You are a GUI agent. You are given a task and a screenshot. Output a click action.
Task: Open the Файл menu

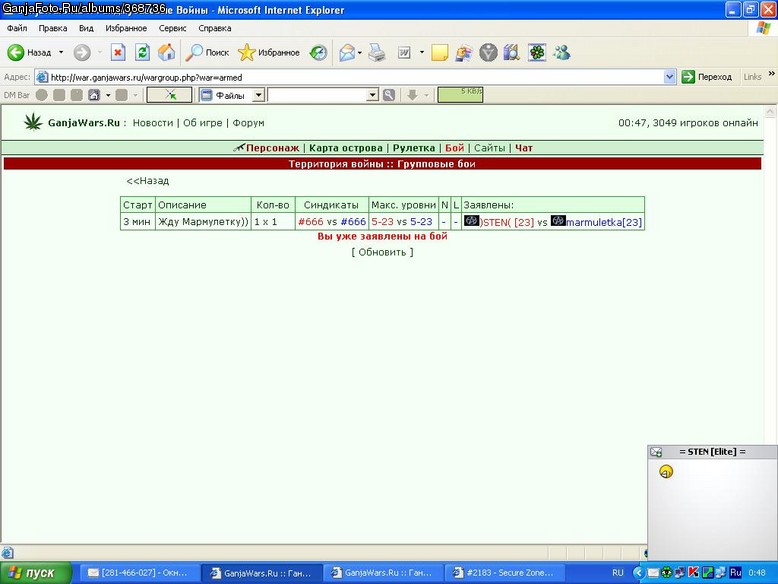17,28
